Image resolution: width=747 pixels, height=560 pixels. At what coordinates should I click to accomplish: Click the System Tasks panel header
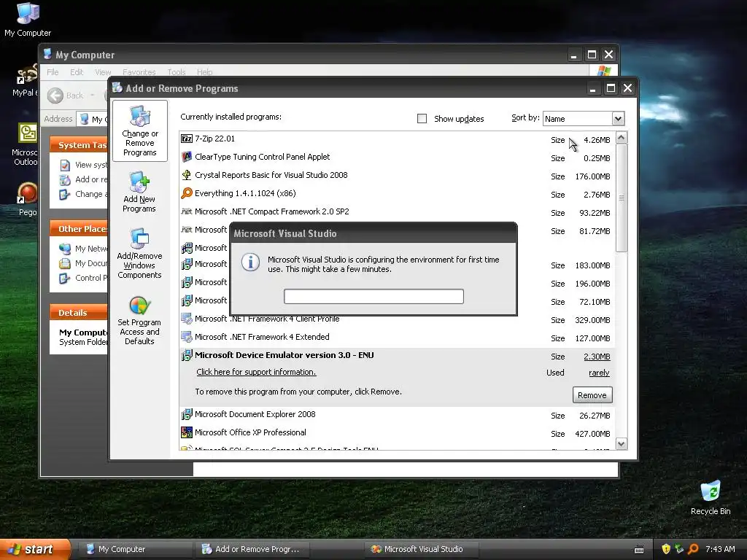(79, 145)
